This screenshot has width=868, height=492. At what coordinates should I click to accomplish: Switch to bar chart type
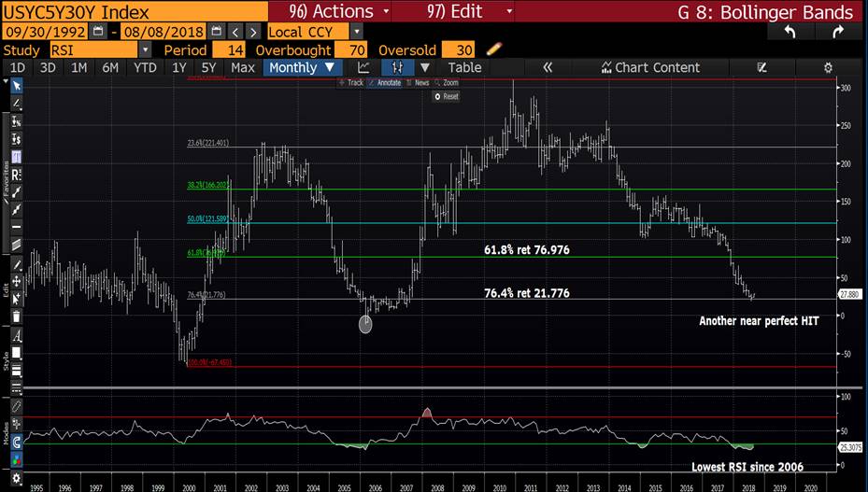pos(397,67)
